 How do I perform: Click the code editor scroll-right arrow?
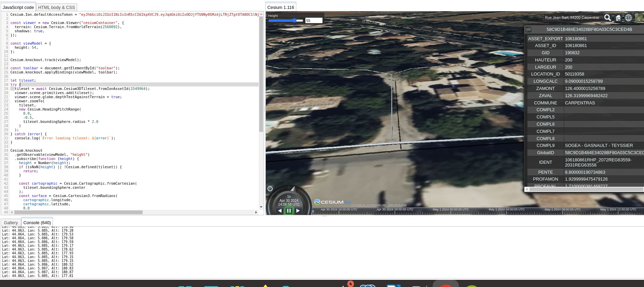[256, 212]
